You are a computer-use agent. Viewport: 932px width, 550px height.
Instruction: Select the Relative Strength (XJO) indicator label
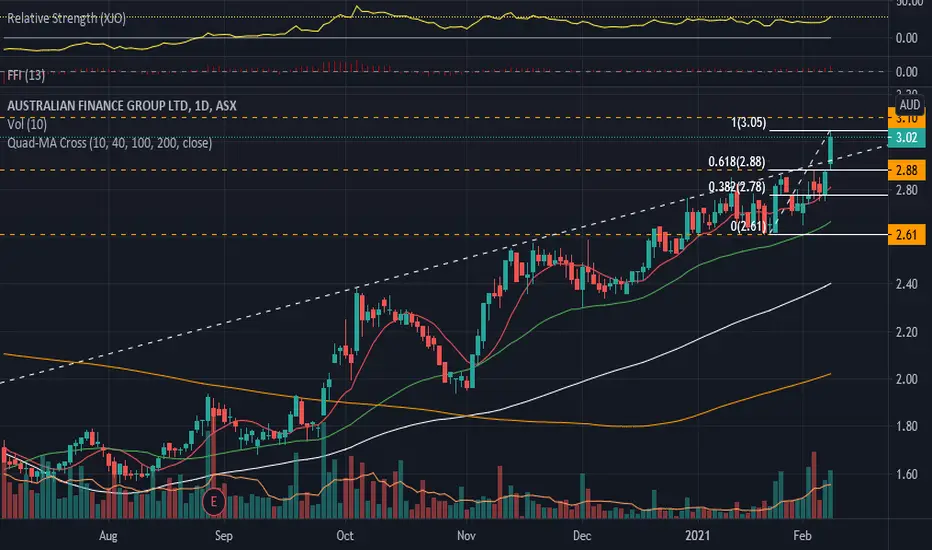(x=66, y=18)
